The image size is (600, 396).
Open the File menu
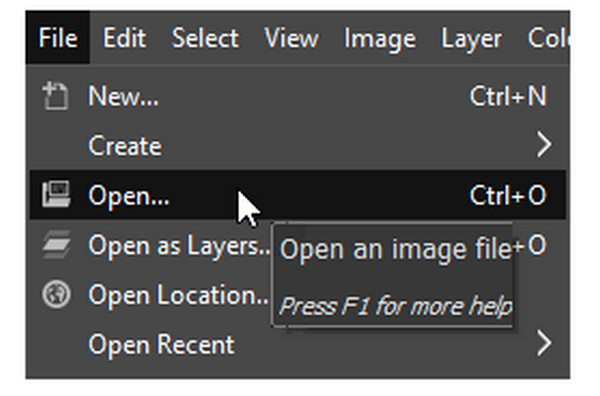click(58, 38)
